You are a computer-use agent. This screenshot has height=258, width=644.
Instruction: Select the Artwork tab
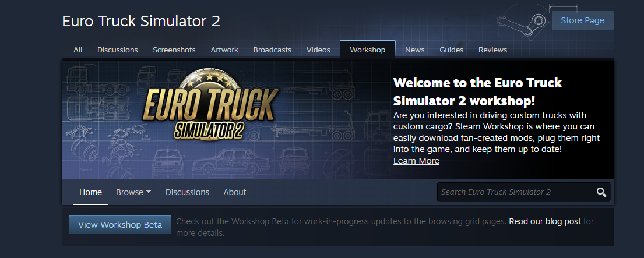[224, 50]
